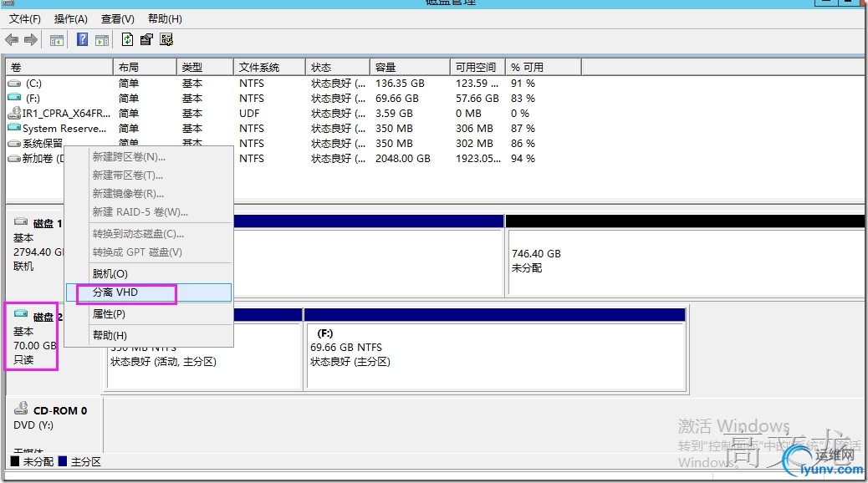
Task: Click the Back arrow toolbar icon
Action: coord(12,40)
